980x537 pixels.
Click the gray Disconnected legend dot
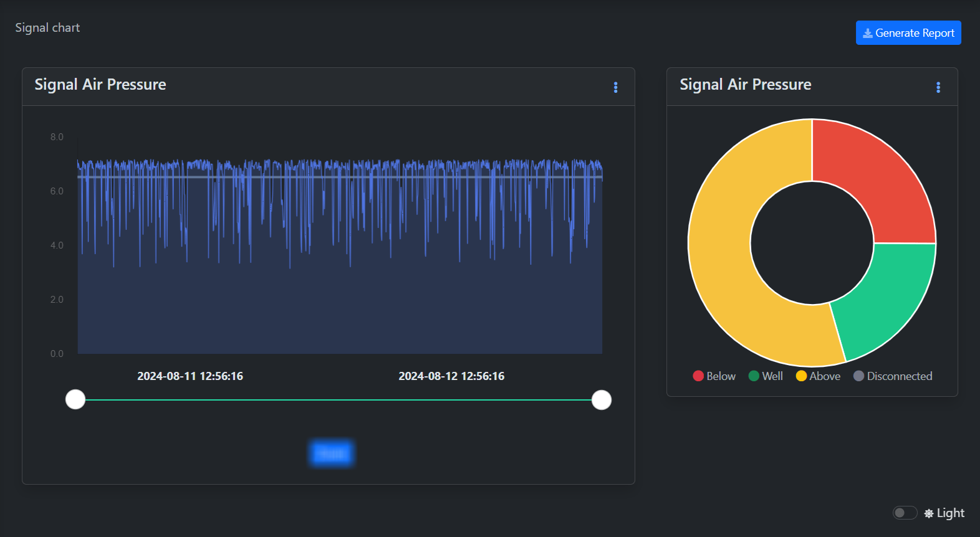858,376
